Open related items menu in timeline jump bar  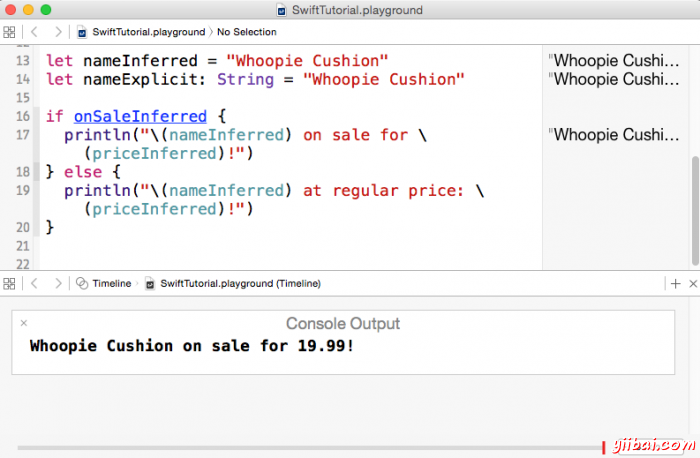(x=9, y=284)
